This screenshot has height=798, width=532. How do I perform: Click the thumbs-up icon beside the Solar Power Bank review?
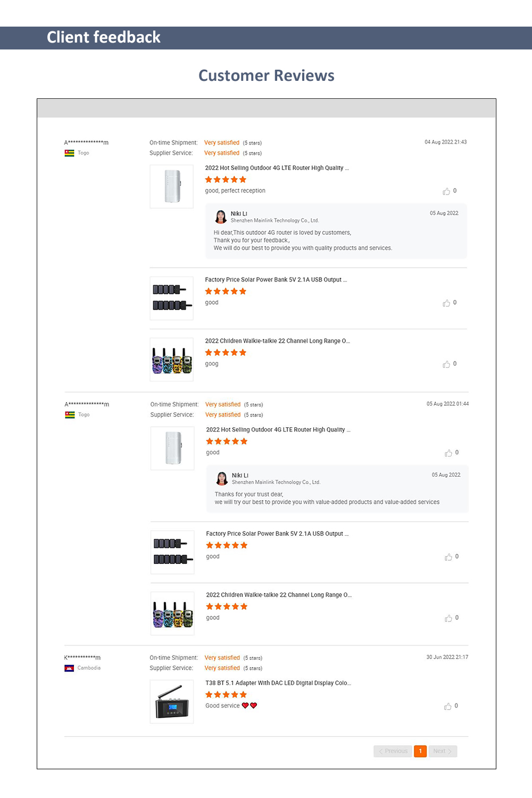coord(446,303)
